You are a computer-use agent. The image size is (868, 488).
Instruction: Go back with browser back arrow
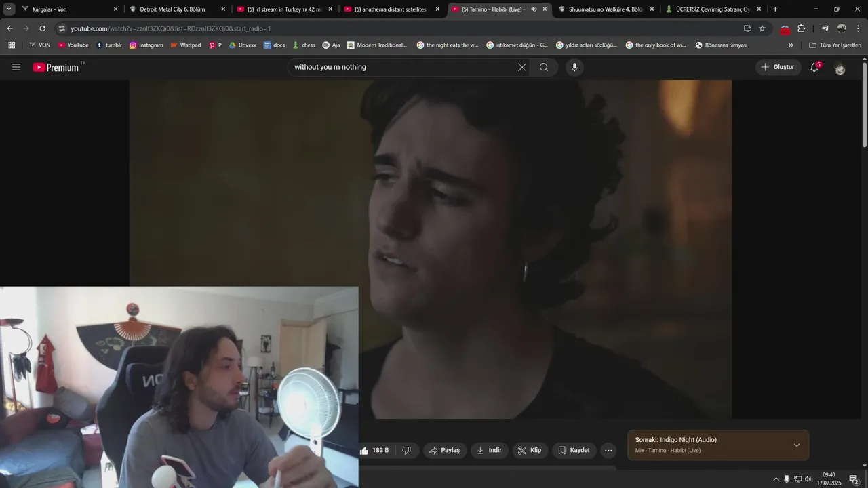[9, 28]
